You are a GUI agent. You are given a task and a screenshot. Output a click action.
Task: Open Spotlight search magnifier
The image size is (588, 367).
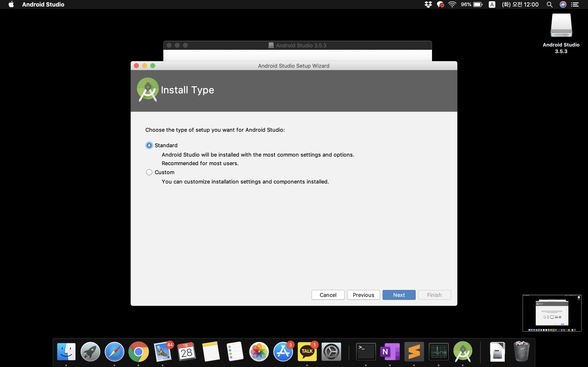(x=549, y=4)
